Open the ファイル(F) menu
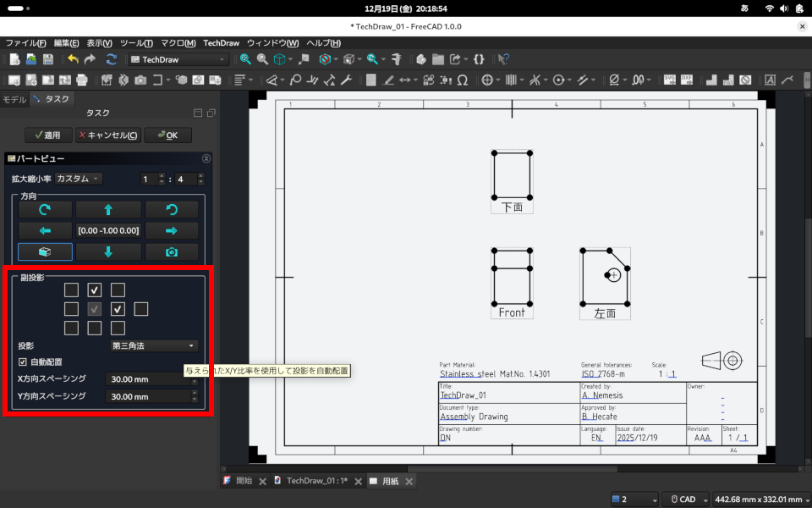Image resolution: width=812 pixels, height=508 pixels. (x=25, y=43)
